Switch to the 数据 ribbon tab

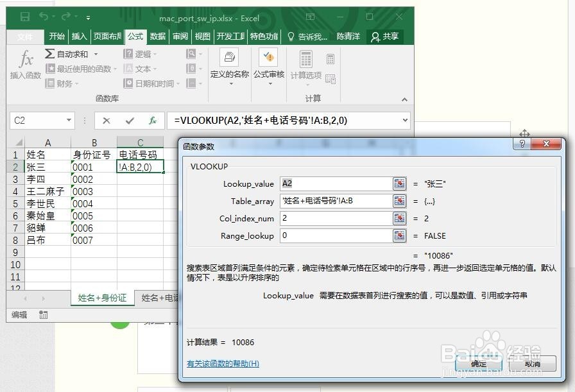157,37
